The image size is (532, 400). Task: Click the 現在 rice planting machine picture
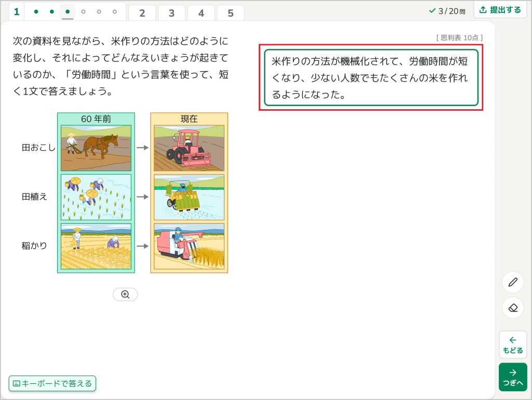coord(189,197)
